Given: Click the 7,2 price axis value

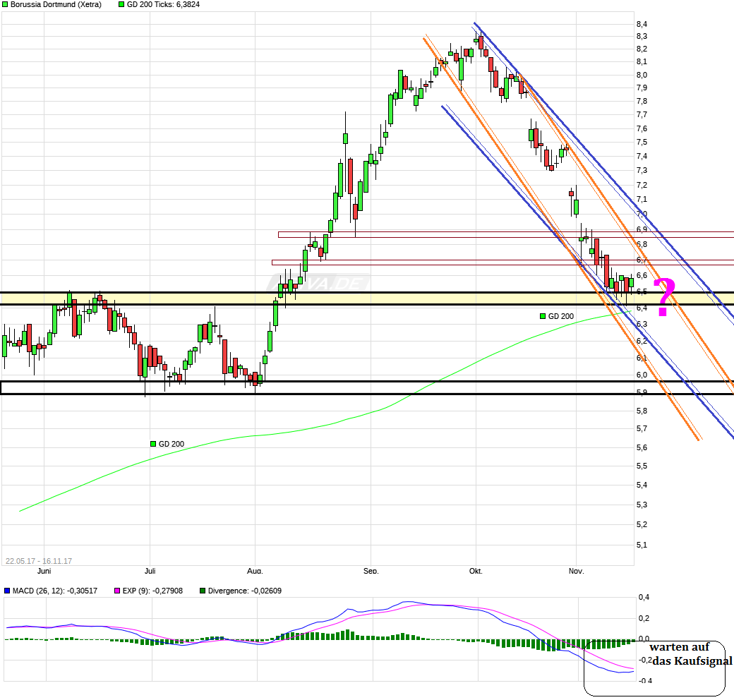Looking at the screenshot, I should (x=642, y=186).
